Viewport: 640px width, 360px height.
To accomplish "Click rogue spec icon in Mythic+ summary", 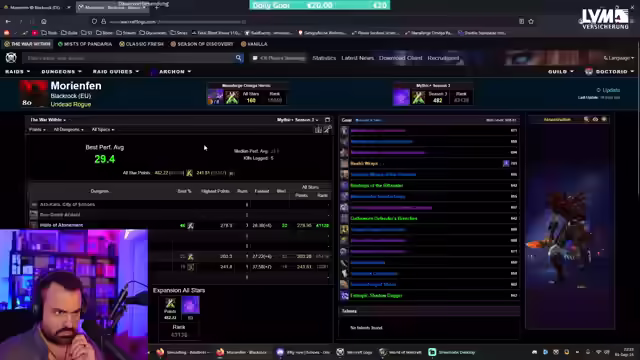I will 418,98.
